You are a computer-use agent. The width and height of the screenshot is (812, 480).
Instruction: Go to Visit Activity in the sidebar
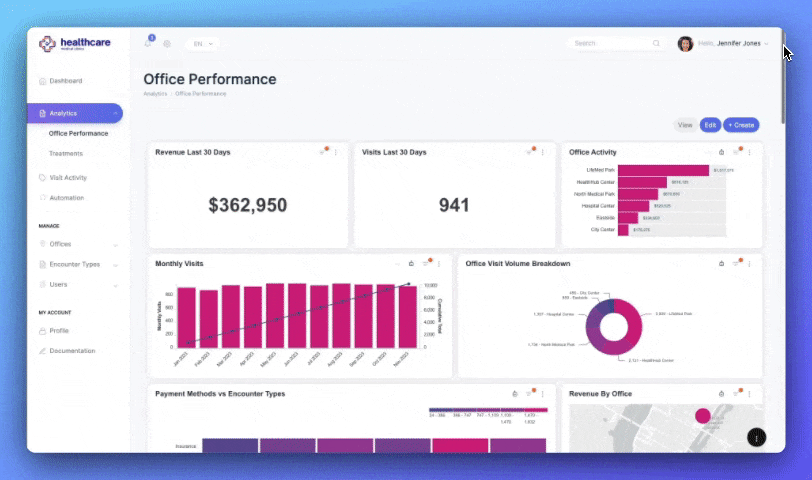(x=68, y=177)
